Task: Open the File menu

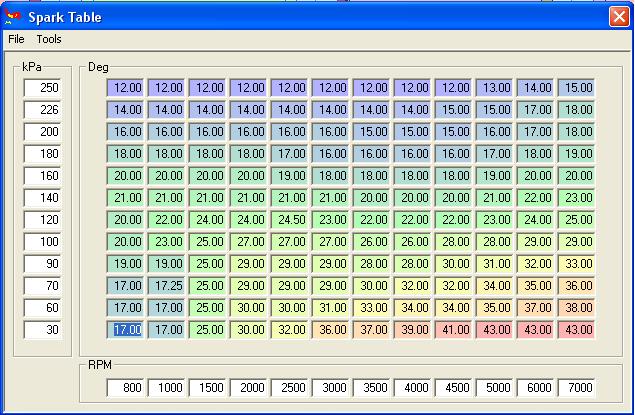Action: point(16,39)
